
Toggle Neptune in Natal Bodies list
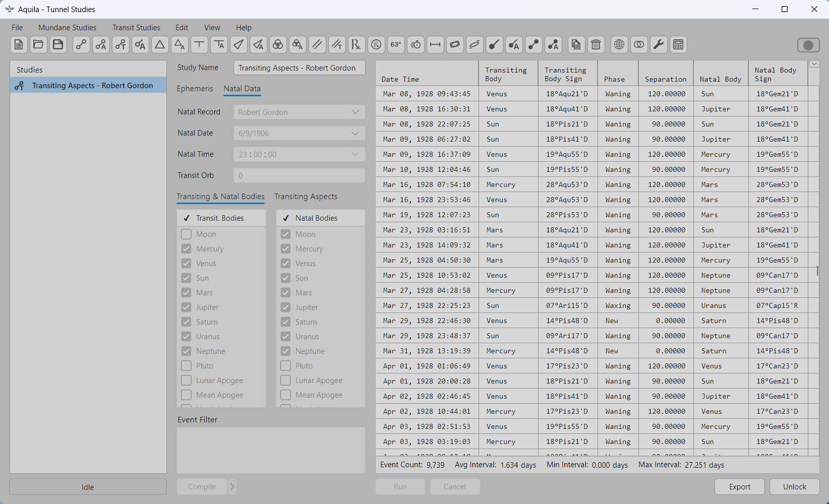pyautogui.click(x=285, y=351)
